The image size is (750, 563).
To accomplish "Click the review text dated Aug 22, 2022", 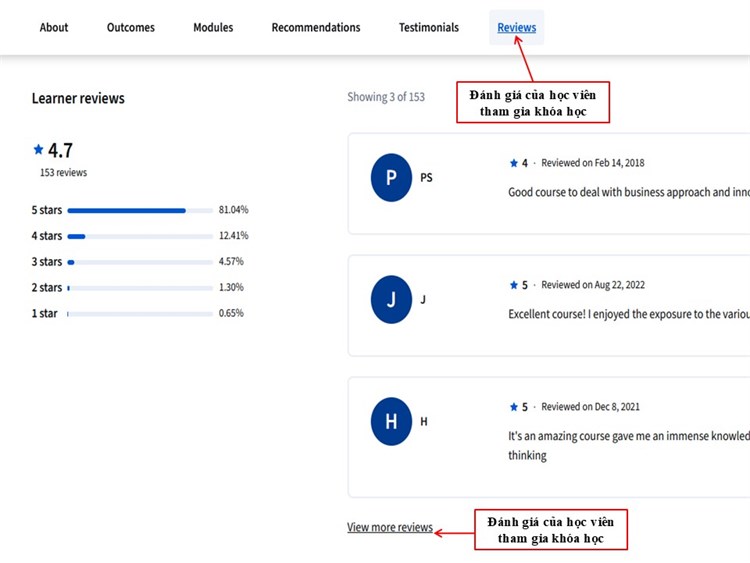I will tap(628, 314).
